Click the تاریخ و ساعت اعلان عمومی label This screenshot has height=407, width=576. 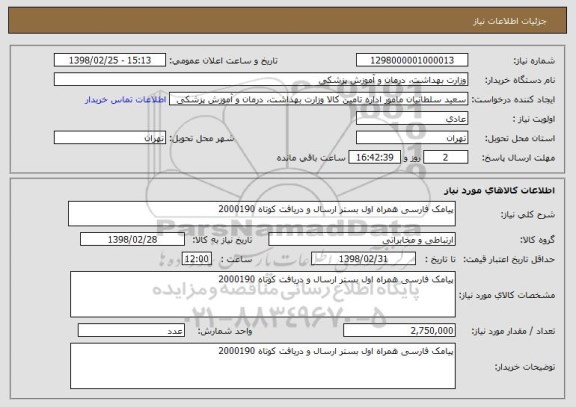point(223,61)
